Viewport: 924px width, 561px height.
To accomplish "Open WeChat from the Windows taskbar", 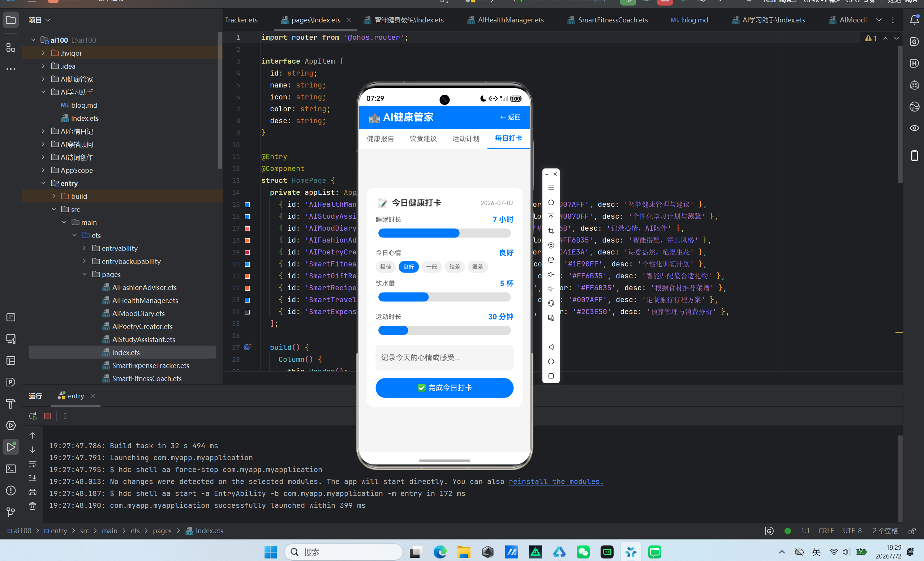I will point(583,552).
